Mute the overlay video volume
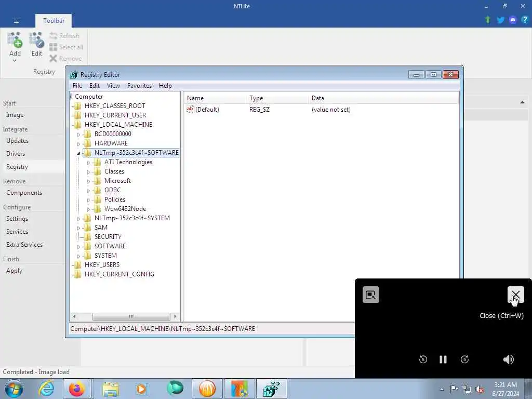 (508, 360)
